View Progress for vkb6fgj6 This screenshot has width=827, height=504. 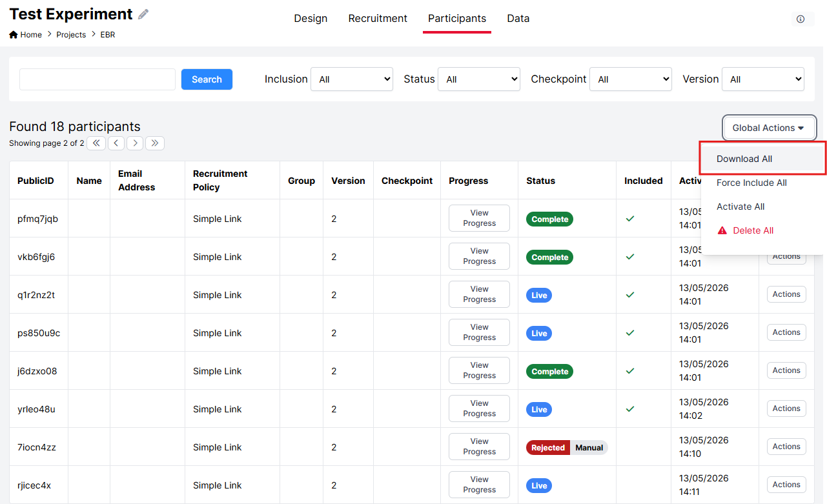(x=479, y=256)
